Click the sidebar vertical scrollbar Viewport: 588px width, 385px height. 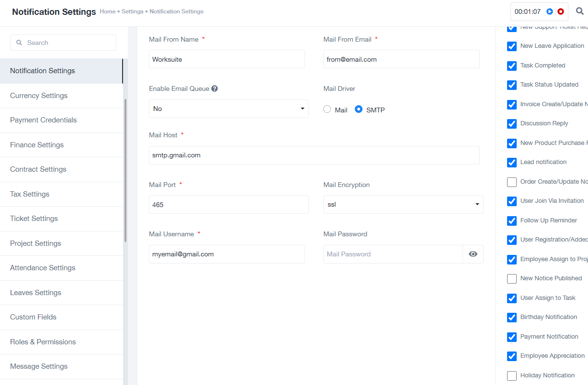(125, 170)
